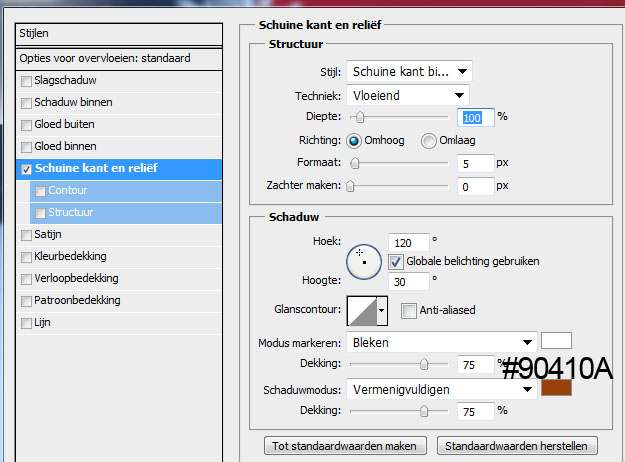The height and width of the screenshot is (462, 625).
Task: Click the Formaat value field
Action: tap(476, 163)
